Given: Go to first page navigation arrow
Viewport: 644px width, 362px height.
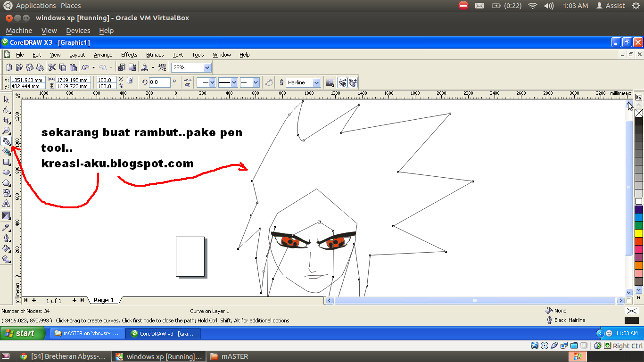Looking at the screenshot, I should click(26, 300).
